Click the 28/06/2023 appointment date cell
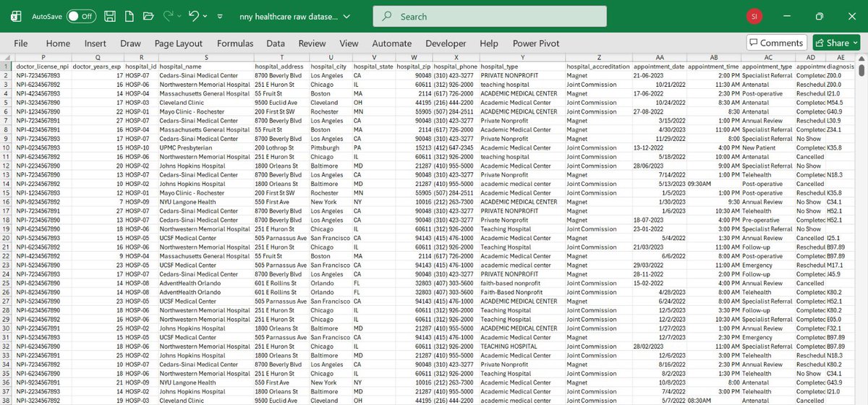868x405 pixels. point(659,166)
